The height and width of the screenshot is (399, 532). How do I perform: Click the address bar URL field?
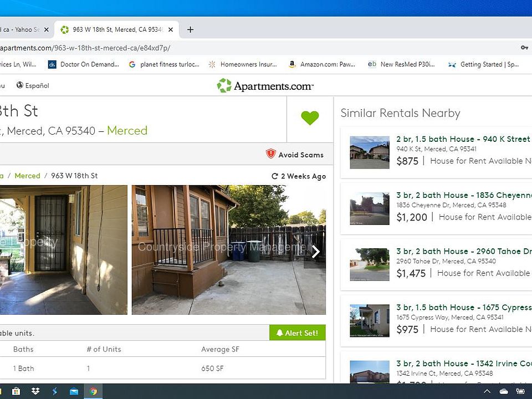(254, 48)
